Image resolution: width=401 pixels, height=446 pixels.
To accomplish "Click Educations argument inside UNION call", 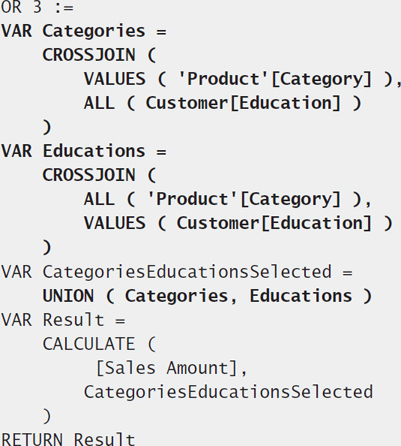I will coord(301,296).
